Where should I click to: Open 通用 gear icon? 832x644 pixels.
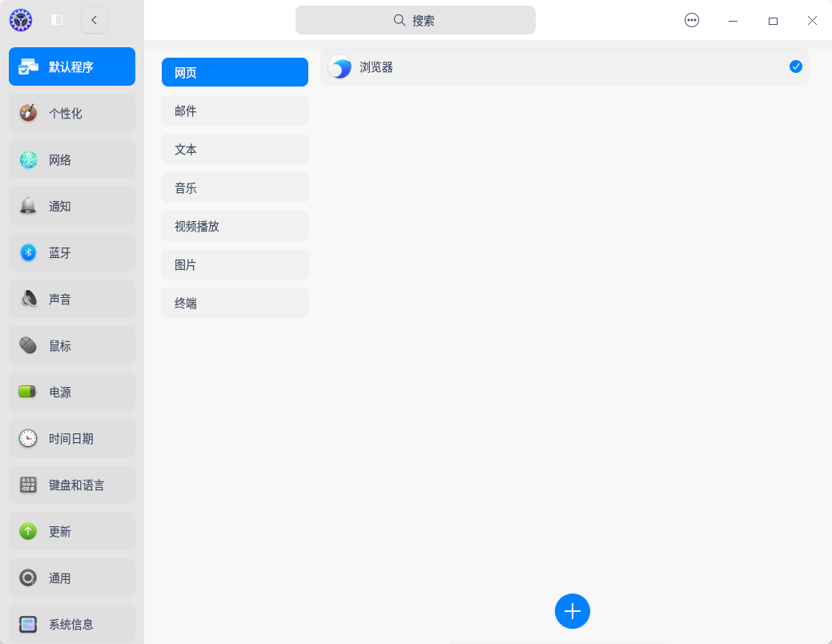(x=28, y=578)
